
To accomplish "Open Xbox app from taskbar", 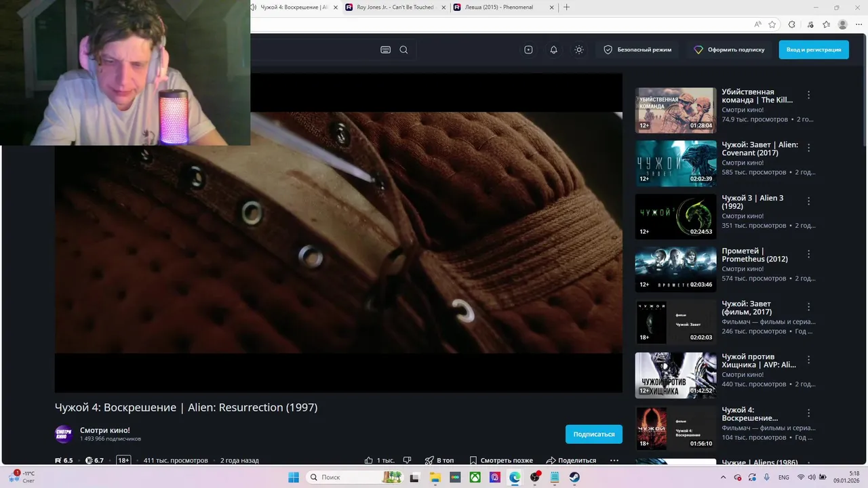I will pyautogui.click(x=475, y=477).
